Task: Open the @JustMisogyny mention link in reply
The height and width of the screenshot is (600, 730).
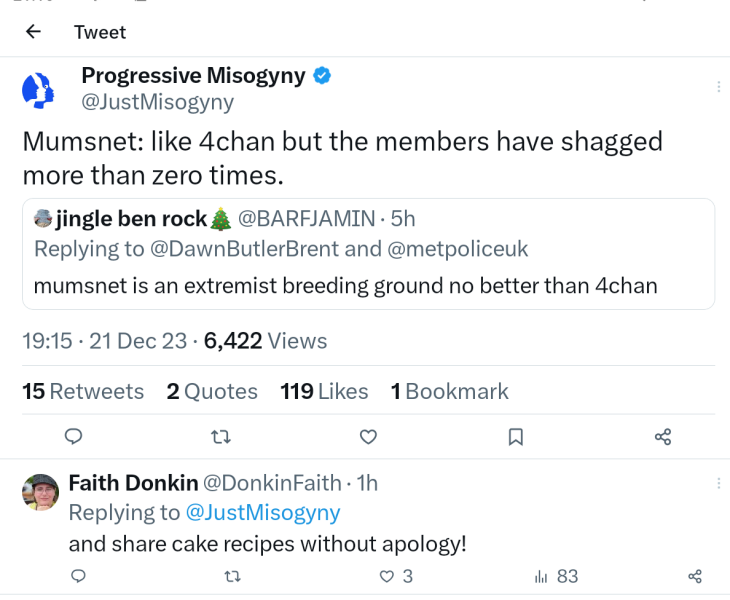Action: click(263, 513)
